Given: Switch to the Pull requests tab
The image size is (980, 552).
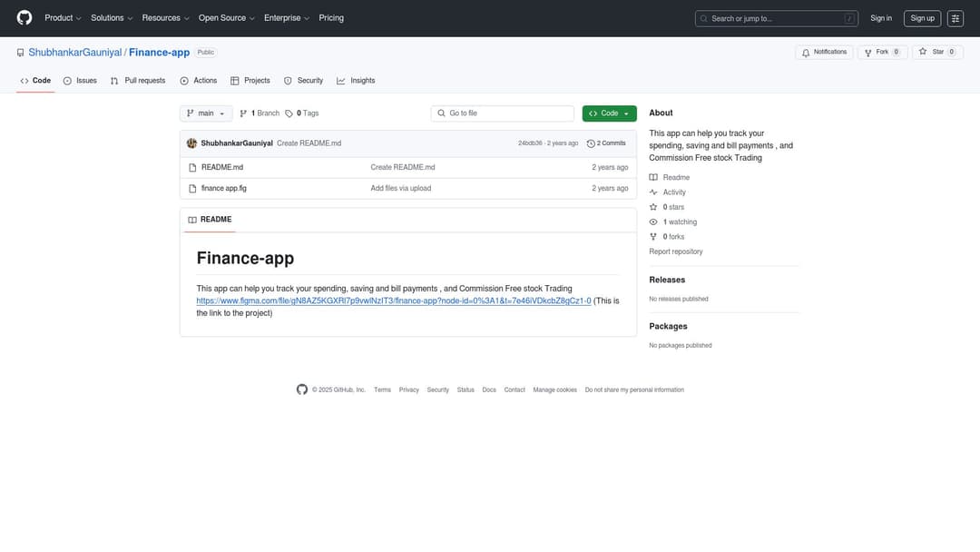Looking at the screenshot, I should (138, 81).
